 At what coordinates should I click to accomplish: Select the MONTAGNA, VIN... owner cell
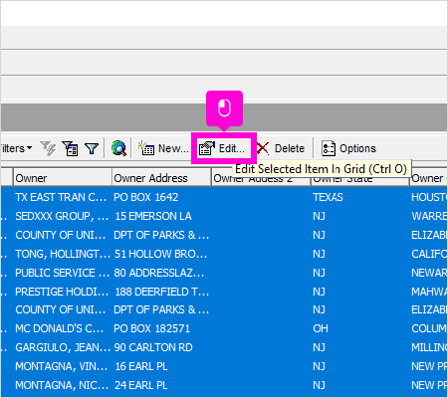pos(62,366)
